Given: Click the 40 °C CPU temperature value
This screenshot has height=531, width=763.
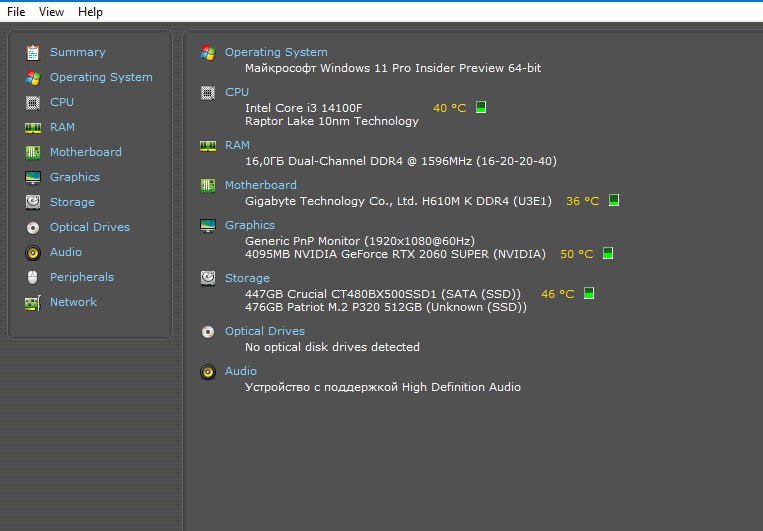Looking at the screenshot, I should pyautogui.click(x=450, y=108).
